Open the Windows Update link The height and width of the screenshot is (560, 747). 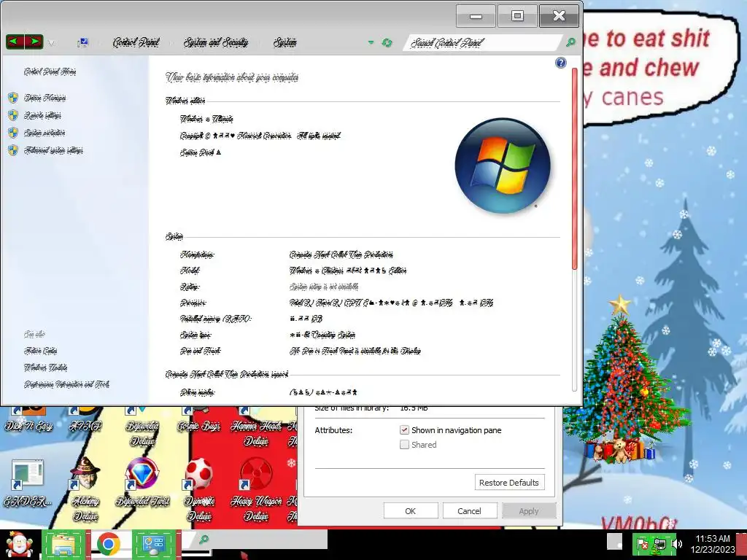(46, 367)
